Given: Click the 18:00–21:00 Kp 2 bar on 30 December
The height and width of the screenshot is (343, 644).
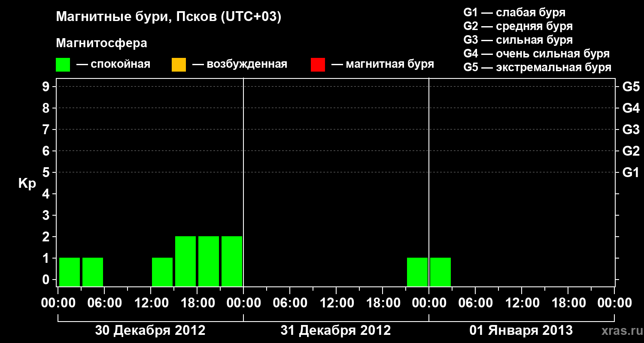Looking at the screenshot, I should click(209, 261).
